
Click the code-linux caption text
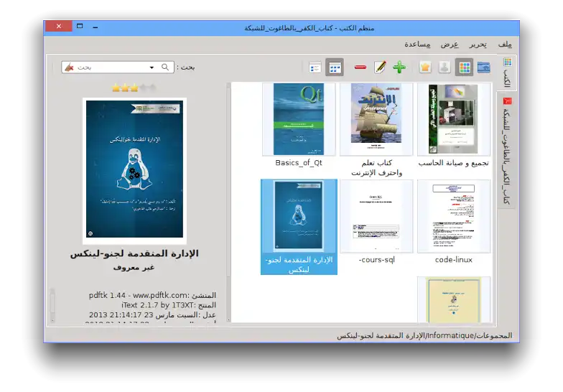[x=454, y=260]
